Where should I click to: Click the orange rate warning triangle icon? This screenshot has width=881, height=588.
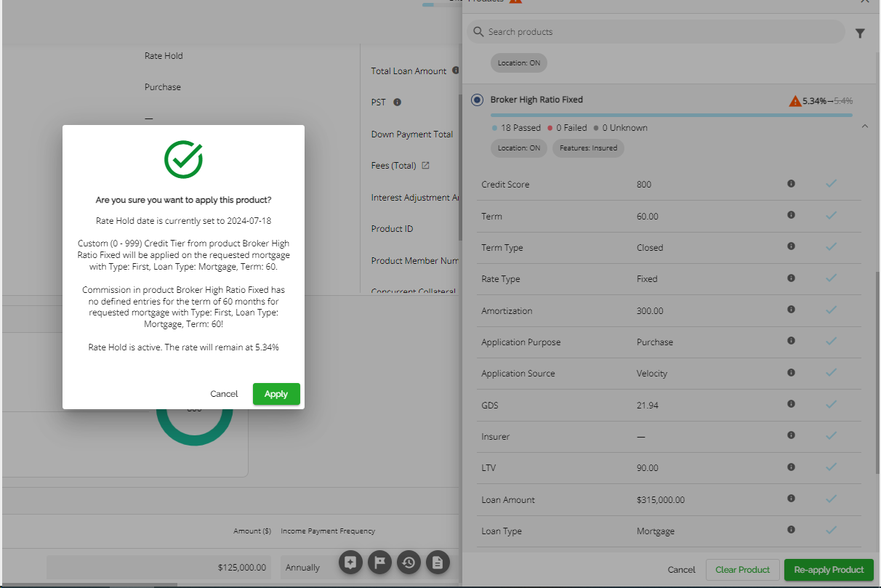795,101
